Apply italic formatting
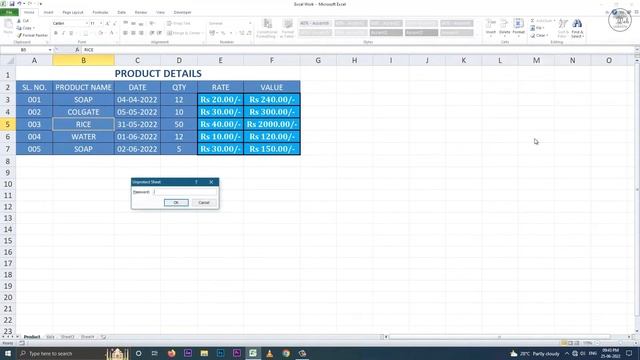The width and height of the screenshot is (640, 360). 63,33
